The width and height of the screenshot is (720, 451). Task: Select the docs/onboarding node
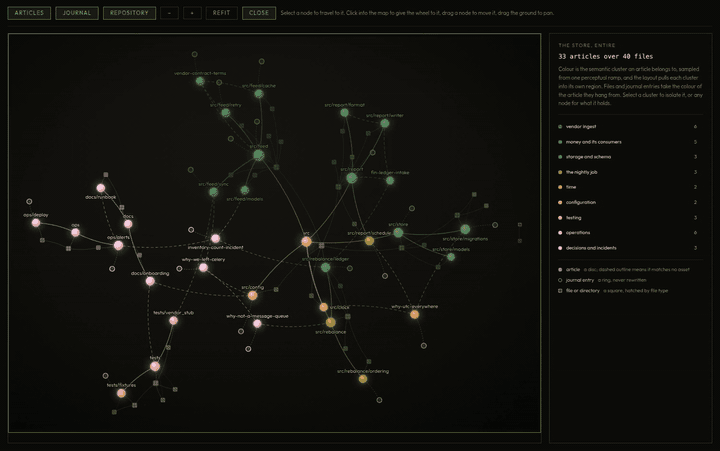[150, 281]
